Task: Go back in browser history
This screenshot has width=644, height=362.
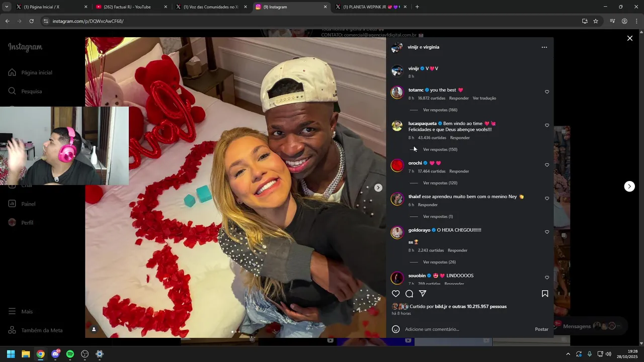Action: [x=7, y=21]
